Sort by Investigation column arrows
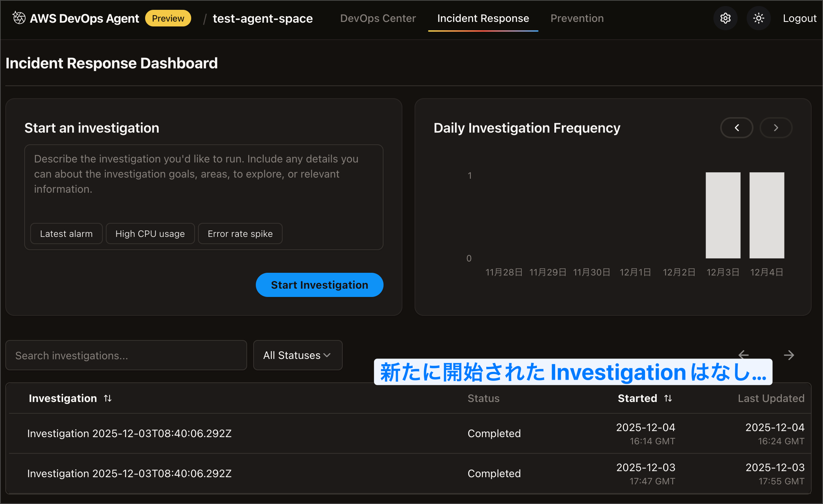 [108, 398]
